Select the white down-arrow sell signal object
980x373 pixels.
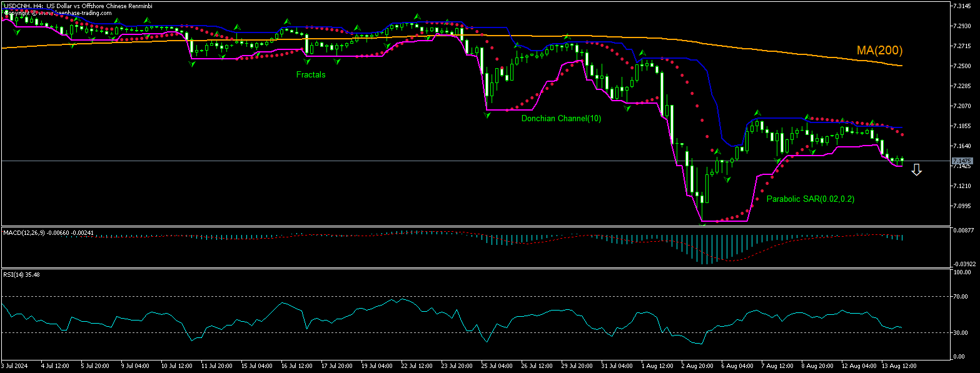[x=917, y=170]
